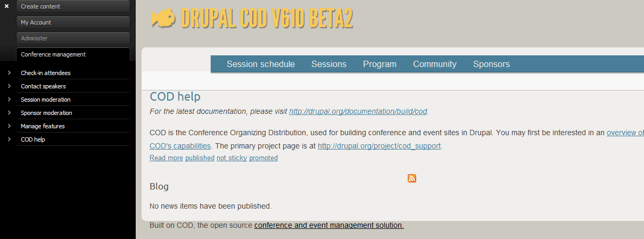
Task: Close the admin menu with the X icon
Action: [x=6, y=6]
